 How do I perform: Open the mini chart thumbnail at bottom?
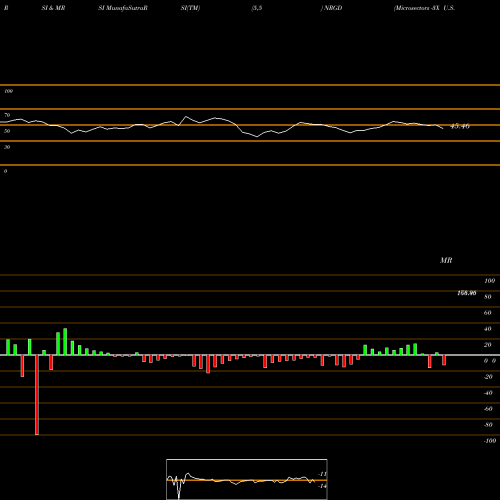(x=247, y=479)
